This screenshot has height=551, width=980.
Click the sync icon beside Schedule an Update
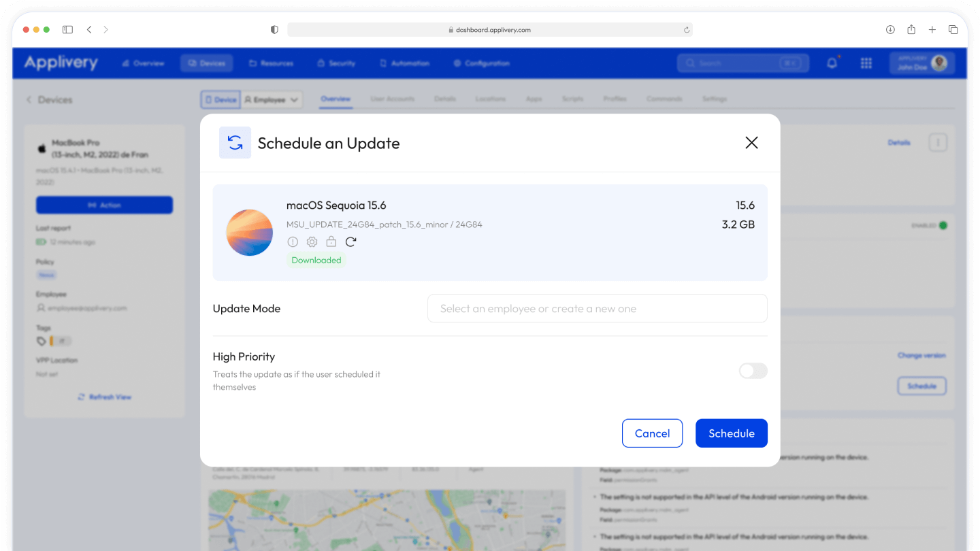click(x=235, y=143)
